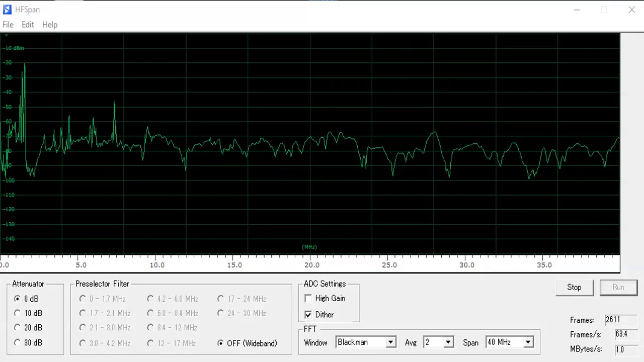The width and height of the screenshot is (644, 362).
Task: Minimize the HFSpan window
Action: (577, 10)
